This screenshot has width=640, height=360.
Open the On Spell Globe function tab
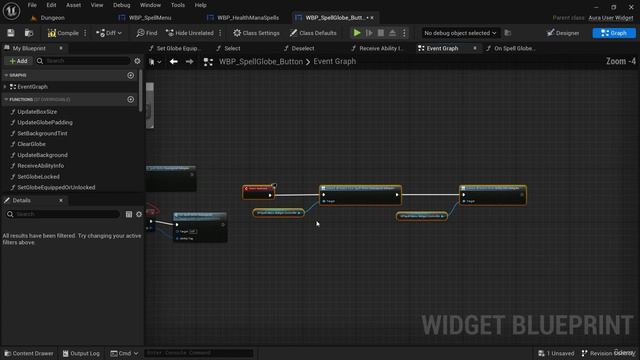pos(510,49)
